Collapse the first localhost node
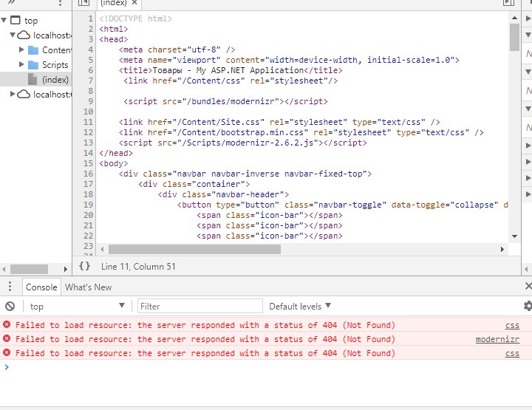 tap(13, 35)
